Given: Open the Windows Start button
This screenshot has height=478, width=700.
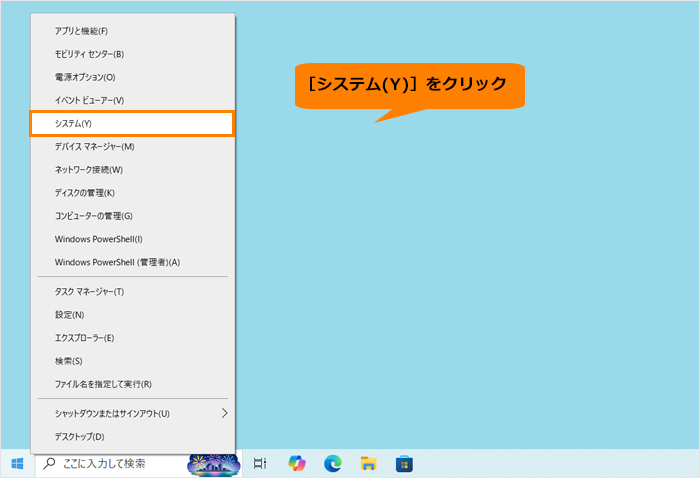Looking at the screenshot, I should coord(17,464).
